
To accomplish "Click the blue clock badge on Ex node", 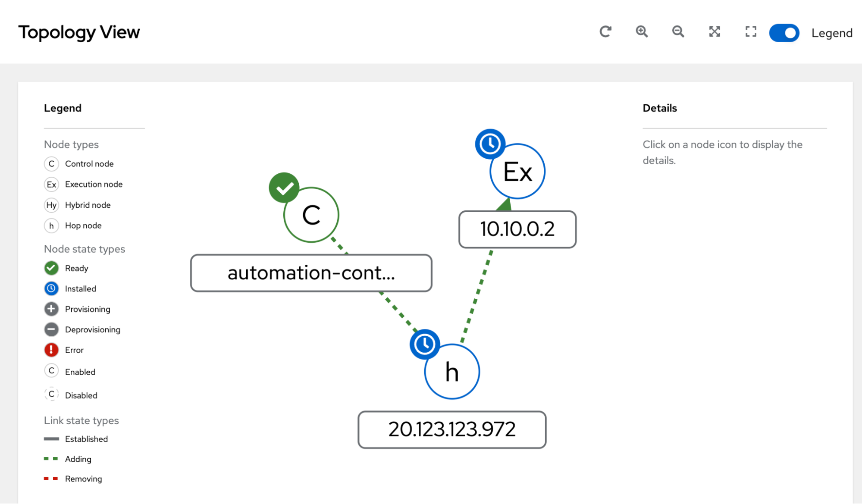I will tap(490, 144).
